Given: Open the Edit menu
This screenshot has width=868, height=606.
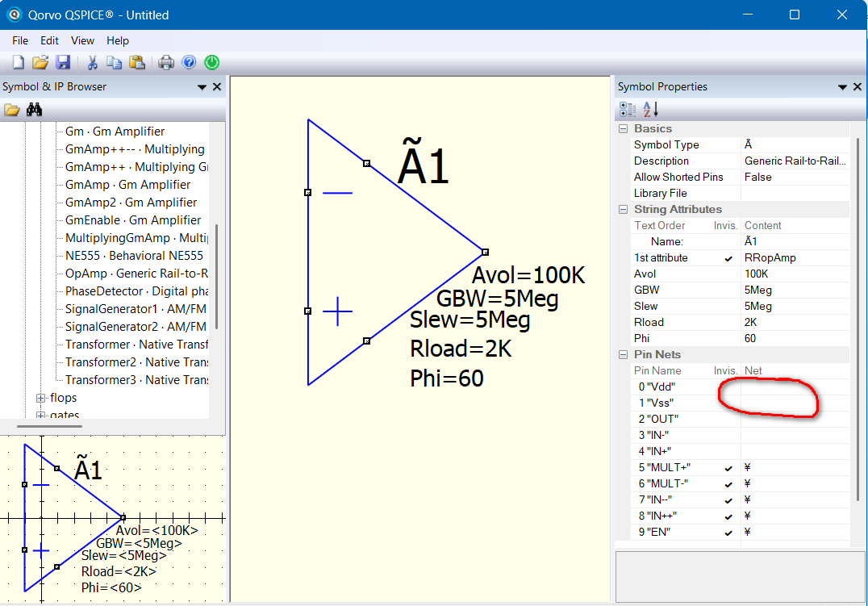Looking at the screenshot, I should pos(49,40).
